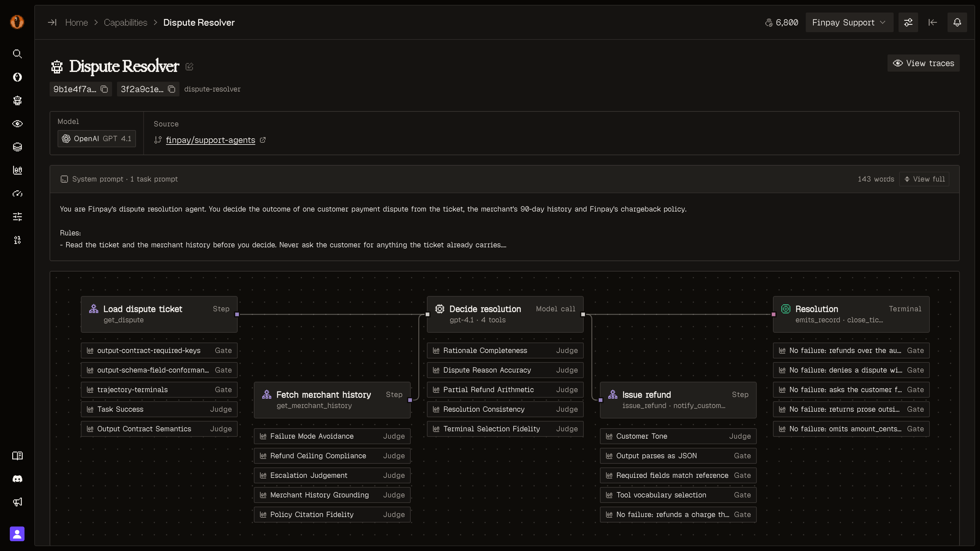Expand the sidebar with the arrow-to-bar icon
This screenshot has width=980, height=551.
coord(52,22)
